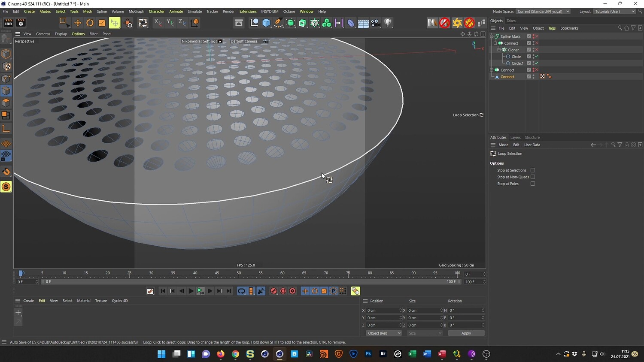Select Circle.1 in the object tree
644x362 pixels.
(517, 63)
